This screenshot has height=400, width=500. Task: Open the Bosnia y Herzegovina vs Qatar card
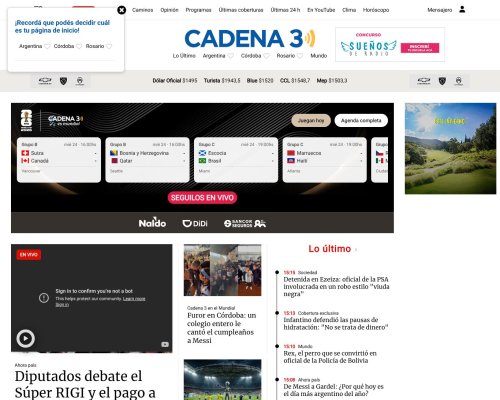[x=147, y=160]
